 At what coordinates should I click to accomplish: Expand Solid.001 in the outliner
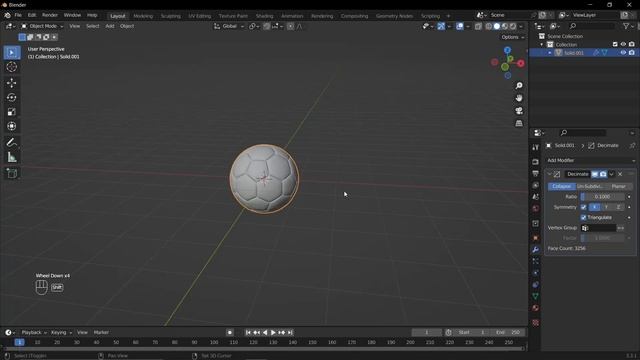click(550, 53)
